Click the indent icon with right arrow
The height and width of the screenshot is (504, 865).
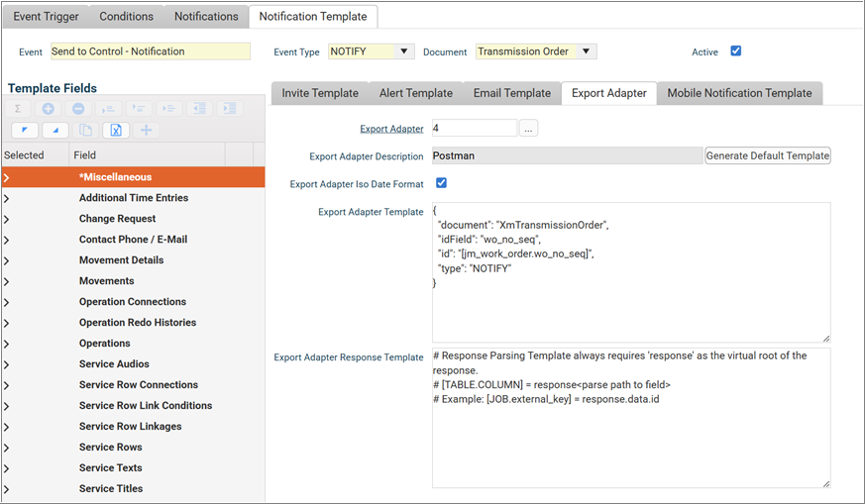230,109
